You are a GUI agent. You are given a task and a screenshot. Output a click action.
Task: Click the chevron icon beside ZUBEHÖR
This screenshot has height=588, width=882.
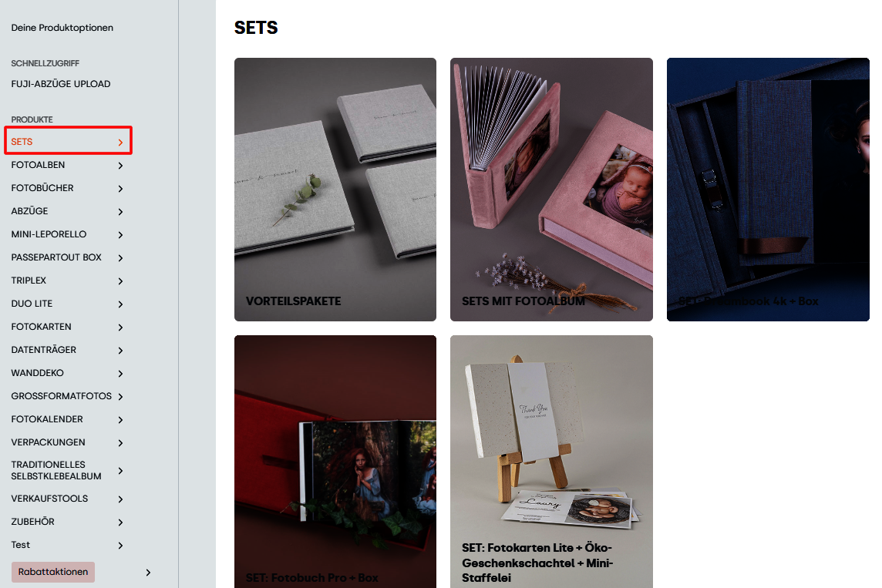(x=120, y=522)
